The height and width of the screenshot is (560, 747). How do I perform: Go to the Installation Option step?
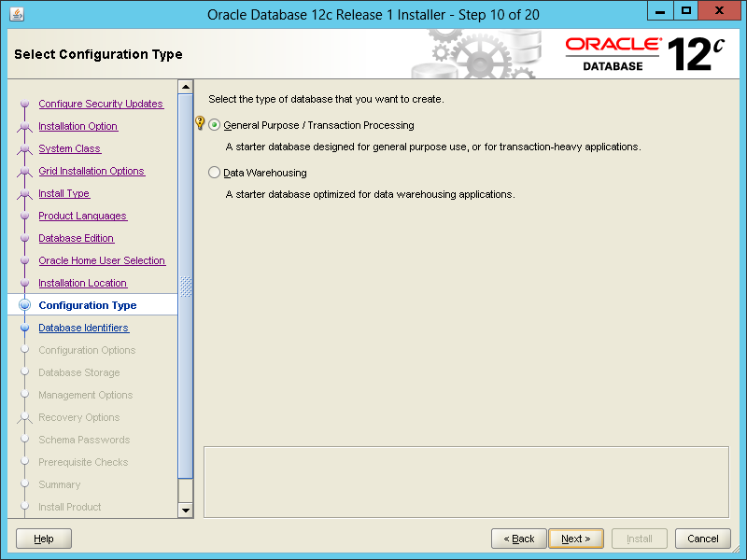point(78,126)
